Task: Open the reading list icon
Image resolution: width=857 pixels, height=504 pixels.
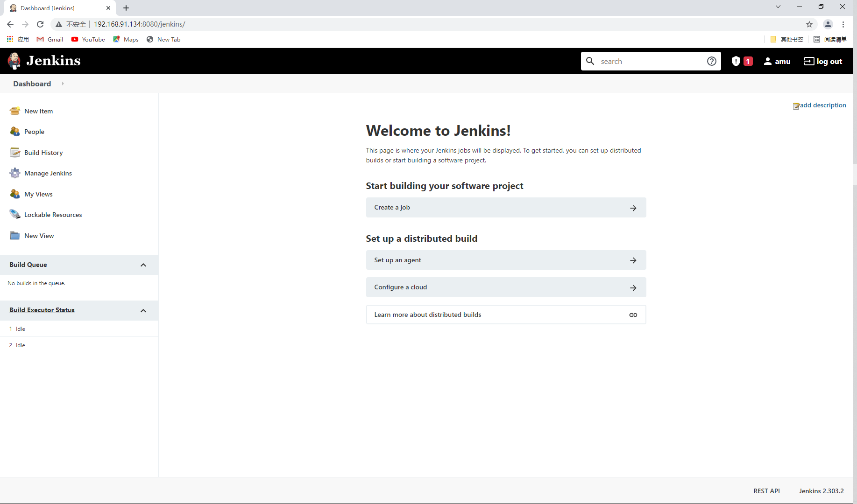Action: (x=817, y=39)
